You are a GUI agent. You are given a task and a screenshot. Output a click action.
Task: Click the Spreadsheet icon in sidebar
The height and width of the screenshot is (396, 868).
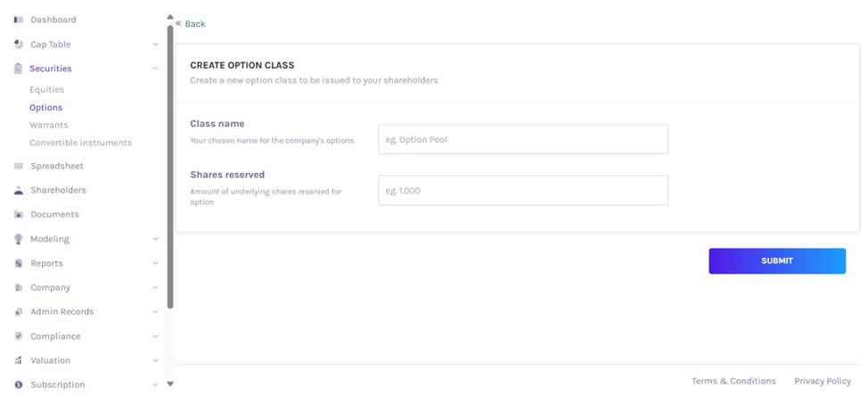coord(19,166)
